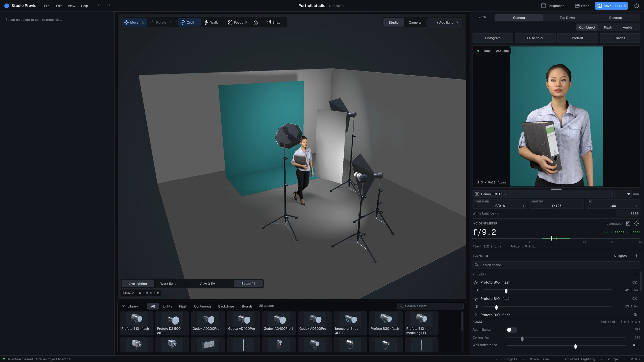Collapse the Library panel
Viewport: 644px width, 362px height.
tap(130, 306)
